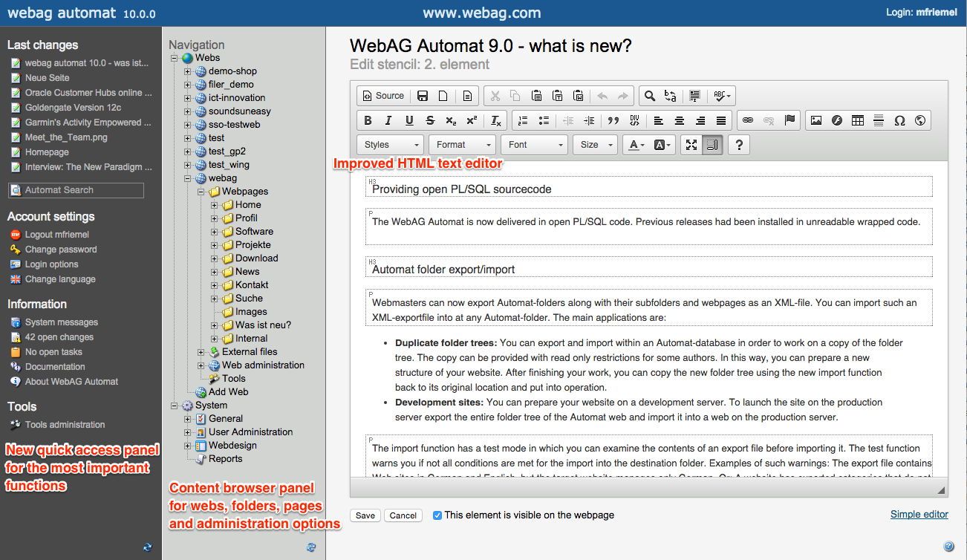Open the Format dropdown
The height and width of the screenshot is (560, 967).
pyautogui.click(x=463, y=145)
